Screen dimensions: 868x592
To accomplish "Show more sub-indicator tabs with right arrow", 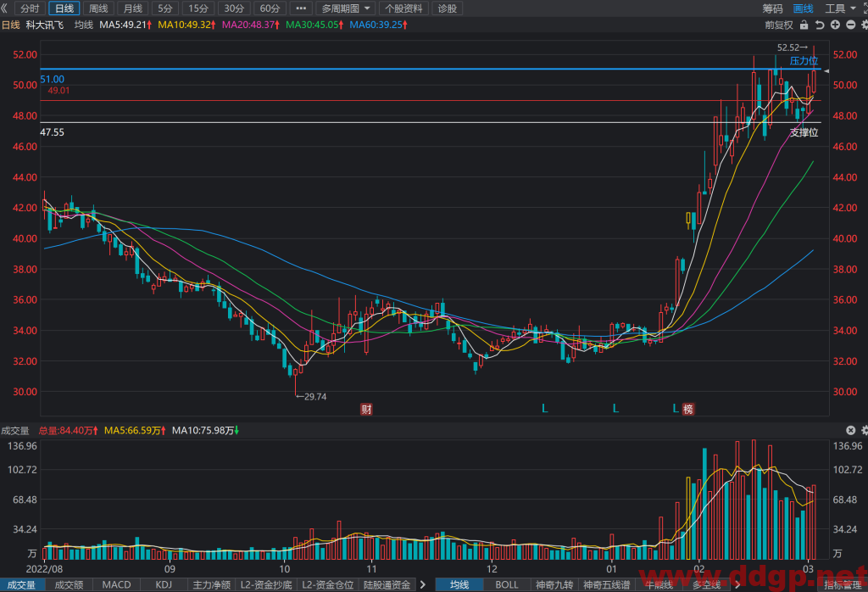I will point(423,585).
